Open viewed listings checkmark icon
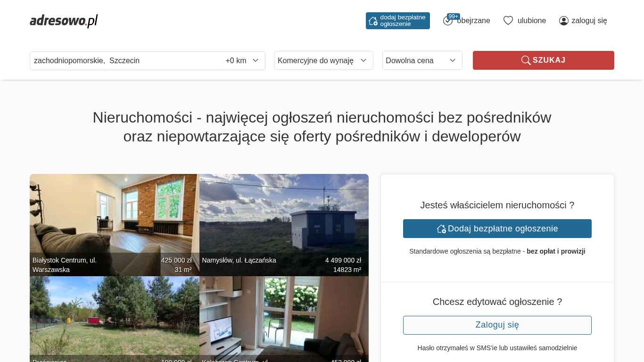Image resolution: width=644 pixels, height=362 pixels. coord(447,21)
